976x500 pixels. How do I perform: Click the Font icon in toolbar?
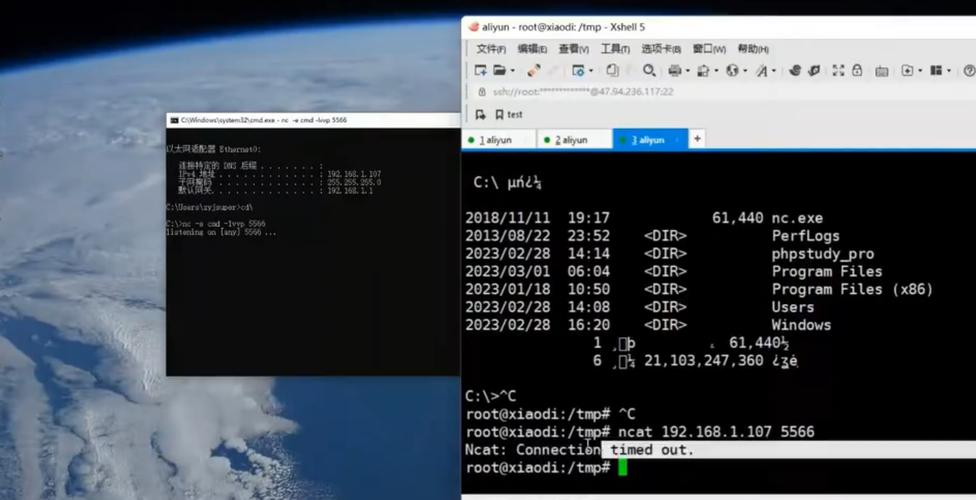pyautogui.click(x=762, y=71)
